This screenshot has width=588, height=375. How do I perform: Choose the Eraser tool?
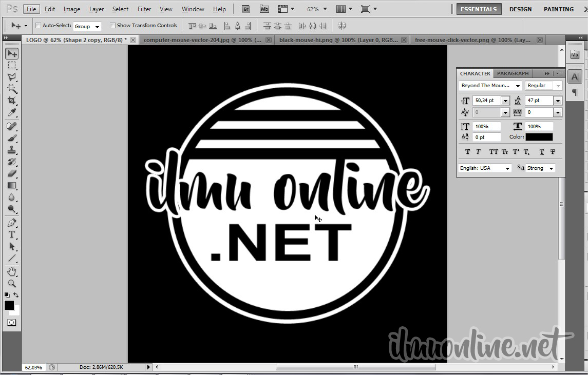point(12,174)
